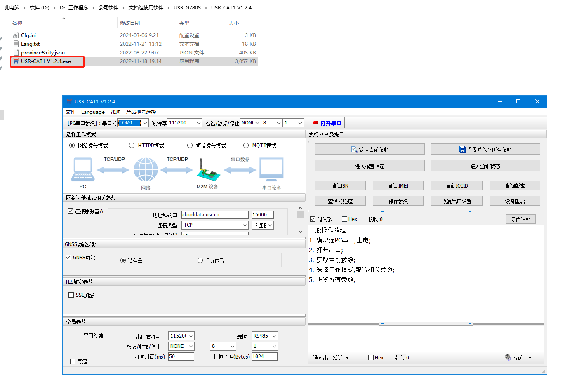Image resolution: width=579 pixels, height=392 pixels.
Task: Open the RS485 flow control dropdown
Action: pos(274,336)
